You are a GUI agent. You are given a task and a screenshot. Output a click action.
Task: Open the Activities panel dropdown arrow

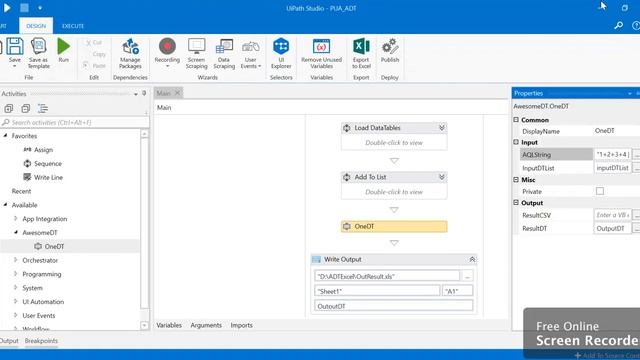pos(136,94)
